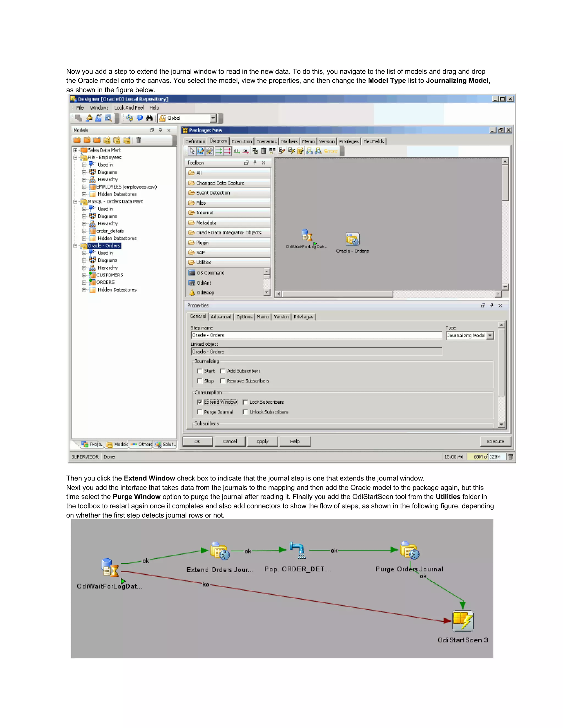Click the Apply button
Screen dimensions: 563x728
click(263, 441)
